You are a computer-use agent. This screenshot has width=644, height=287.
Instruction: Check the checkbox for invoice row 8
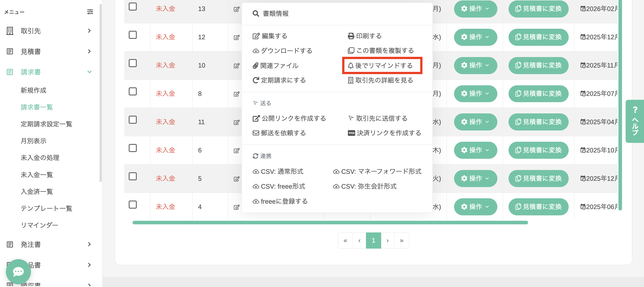coord(133,91)
